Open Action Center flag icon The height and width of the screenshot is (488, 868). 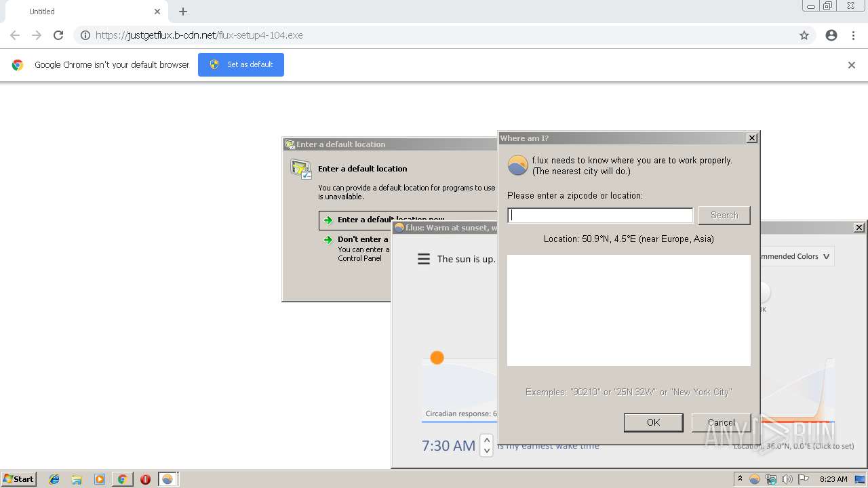tap(804, 479)
